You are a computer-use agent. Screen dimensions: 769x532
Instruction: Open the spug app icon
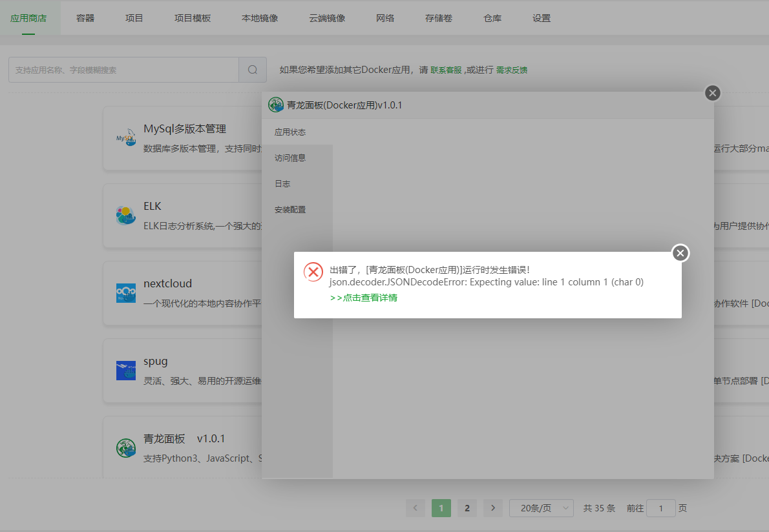coord(126,371)
